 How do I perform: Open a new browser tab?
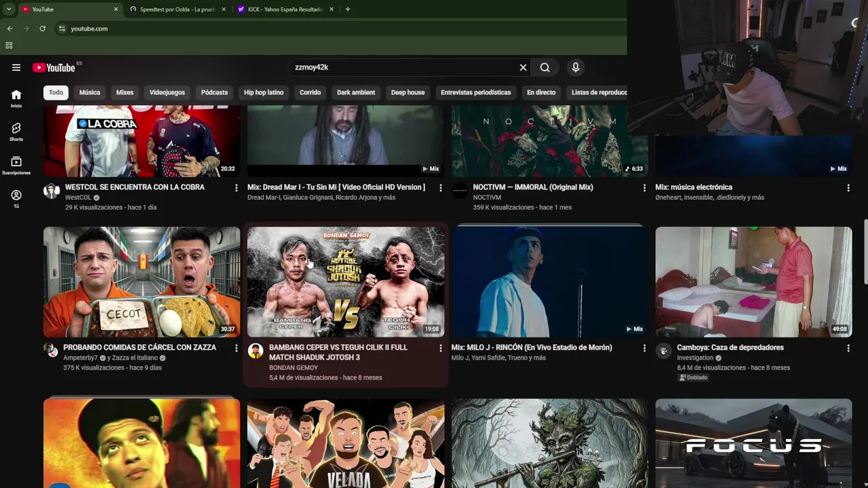click(x=347, y=9)
